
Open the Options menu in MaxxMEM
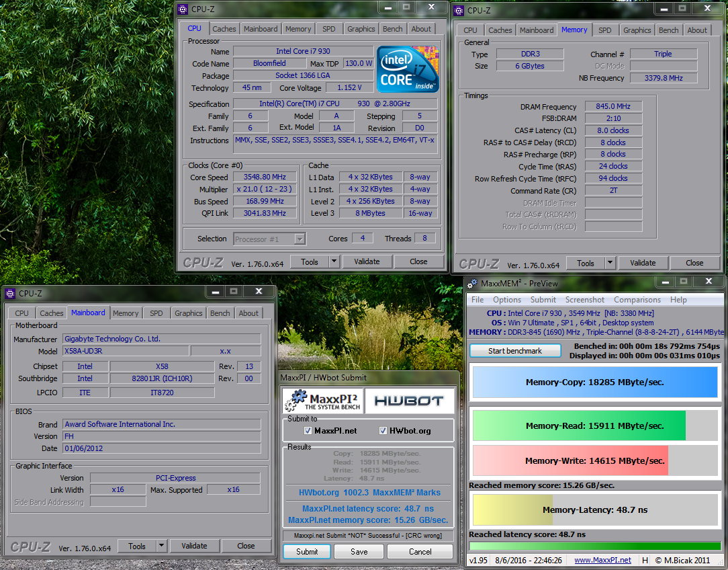point(506,300)
